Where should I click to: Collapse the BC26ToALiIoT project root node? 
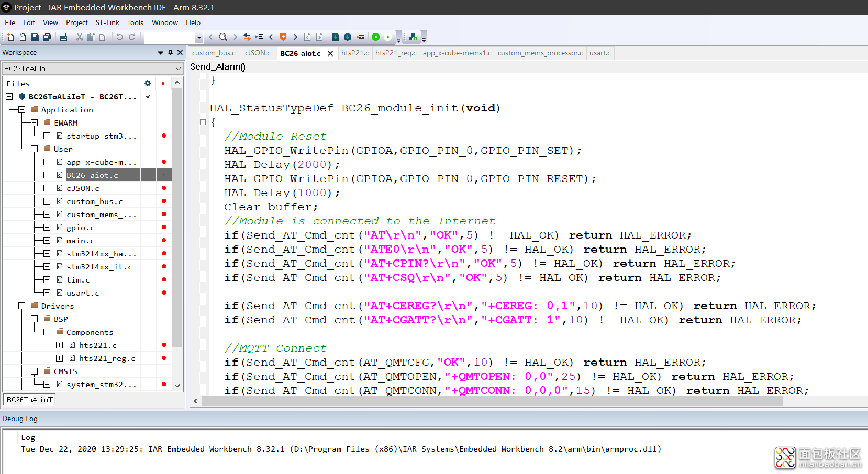9,97
